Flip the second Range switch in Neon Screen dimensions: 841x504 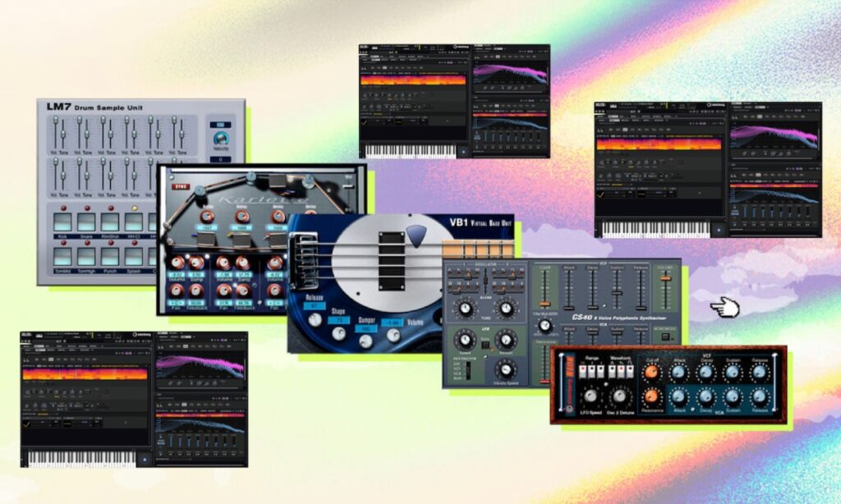(x=591, y=370)
